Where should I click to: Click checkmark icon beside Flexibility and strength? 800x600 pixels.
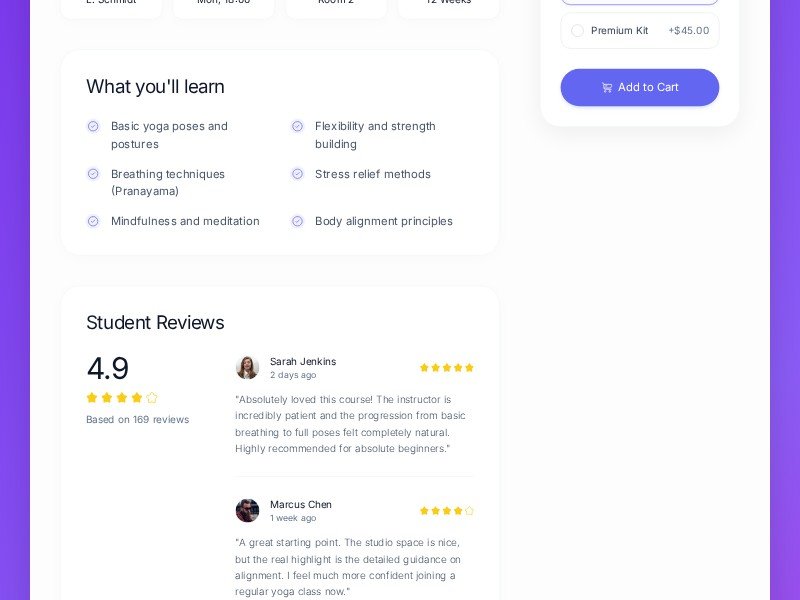coord(297,126)
